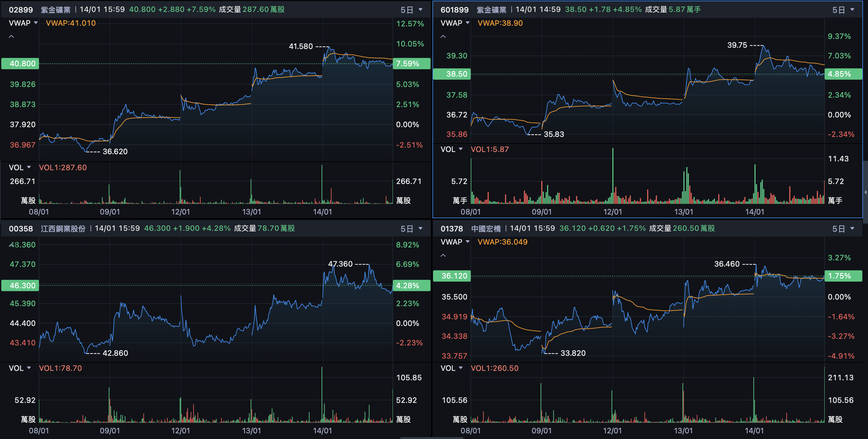Click stock code 02899 in header
This screenshot has height=439, width=868.
(21, 10)
